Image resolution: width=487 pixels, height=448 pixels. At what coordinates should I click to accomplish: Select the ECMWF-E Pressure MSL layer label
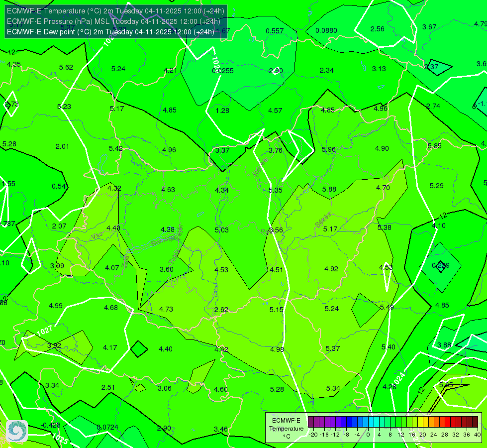(113, 21)
